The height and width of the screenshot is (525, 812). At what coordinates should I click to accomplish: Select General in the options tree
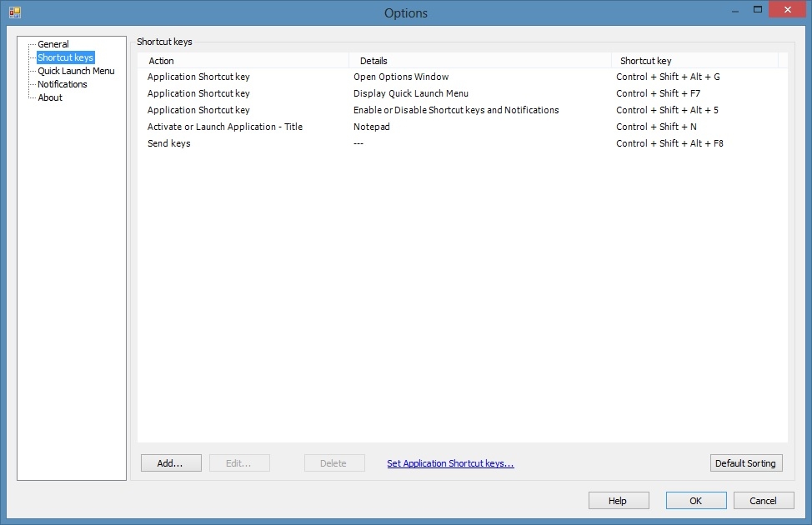click(53, 44)
